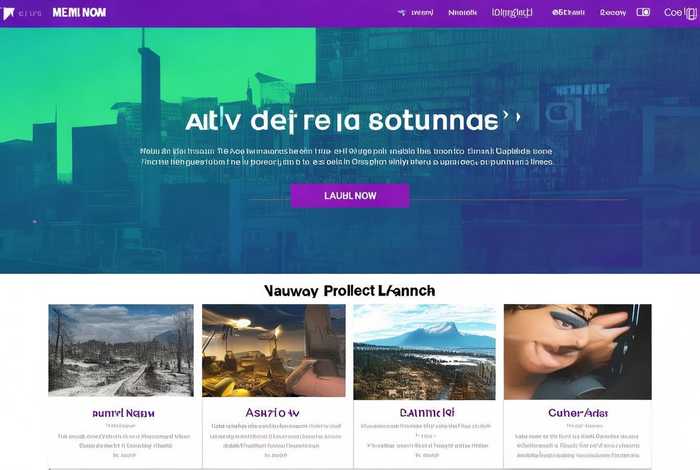
Task: Click the first project card title
Action: [123, 413]
